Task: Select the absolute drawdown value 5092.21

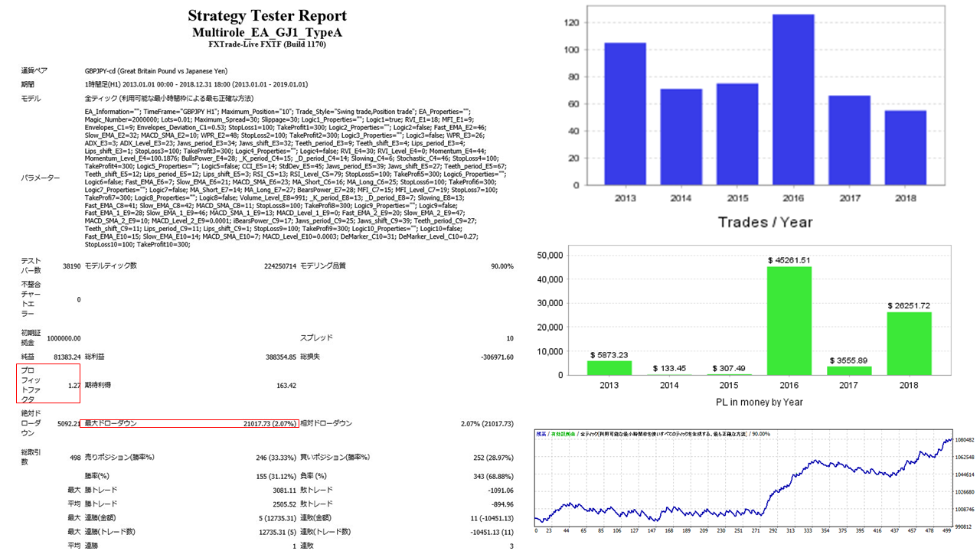Action: [x=68, y=423]
